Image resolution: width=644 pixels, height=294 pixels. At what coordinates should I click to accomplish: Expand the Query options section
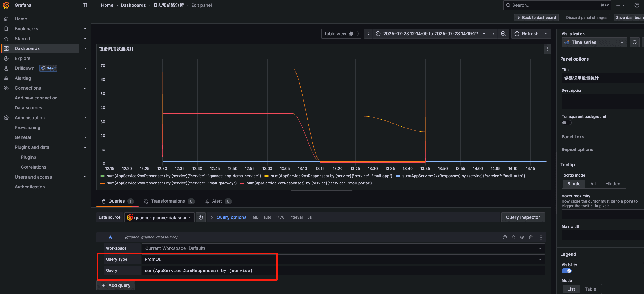231,217
